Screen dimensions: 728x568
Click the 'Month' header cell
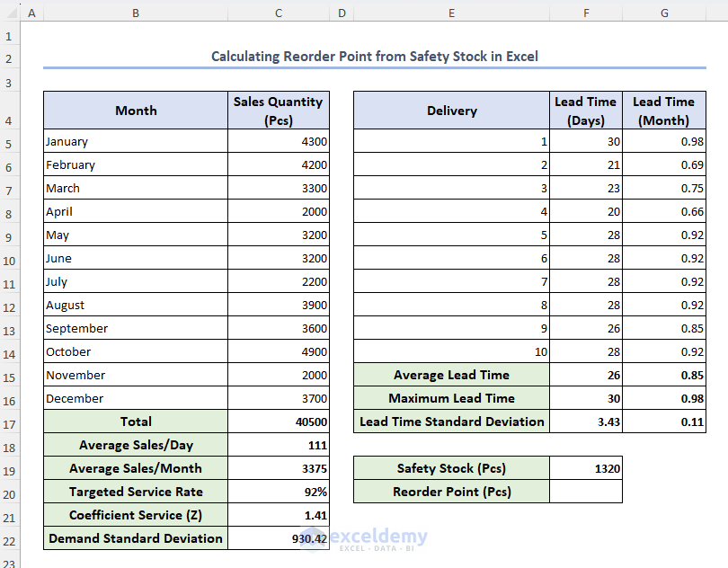click(x=136, y=111)
